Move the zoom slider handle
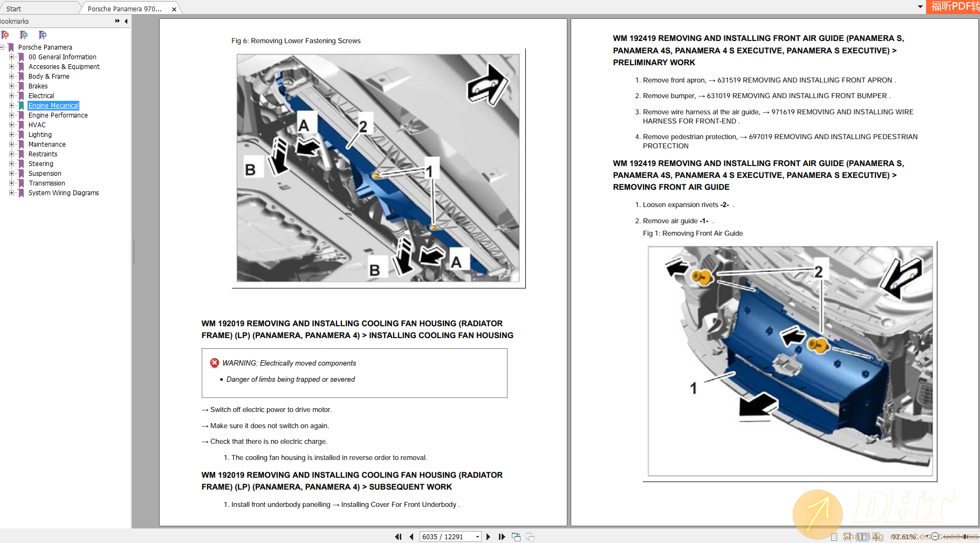Viewport: 980px width, 543px height. [964, 537]
